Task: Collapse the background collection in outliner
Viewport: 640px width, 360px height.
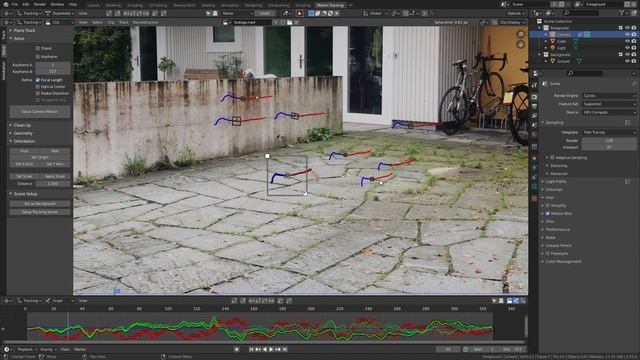Action: (540, 54)
